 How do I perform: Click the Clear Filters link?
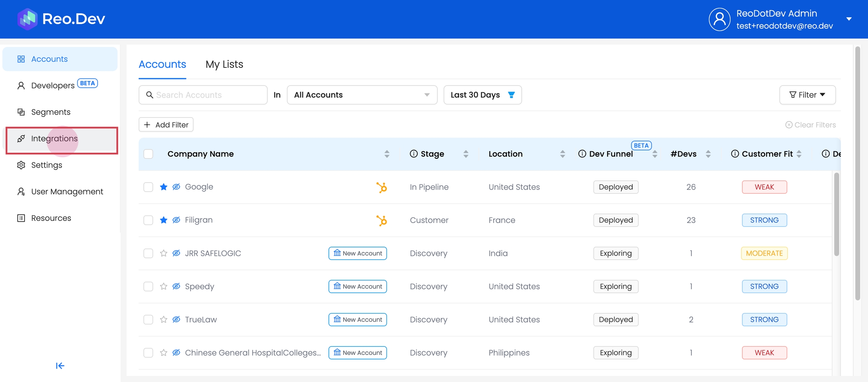coord(810,125)
